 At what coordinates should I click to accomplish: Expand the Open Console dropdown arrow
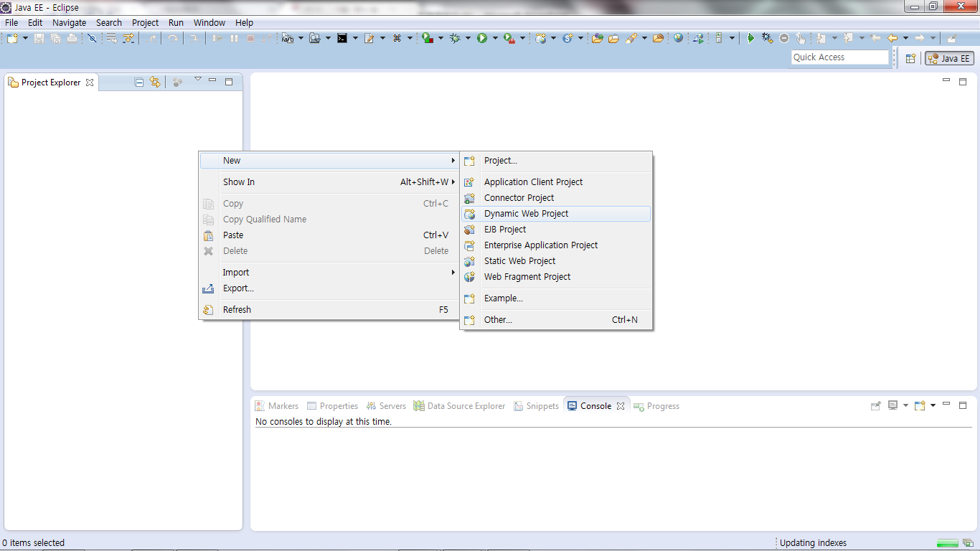click(x=933, y=405)
